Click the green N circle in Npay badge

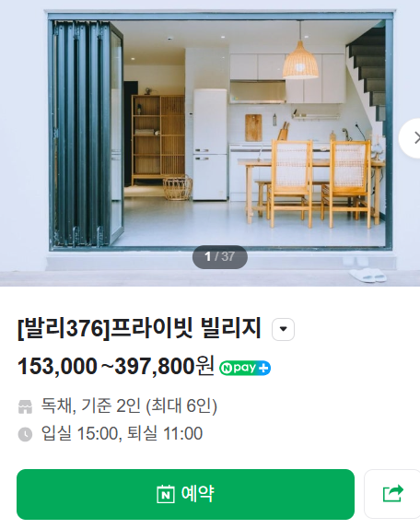point(226,368)
